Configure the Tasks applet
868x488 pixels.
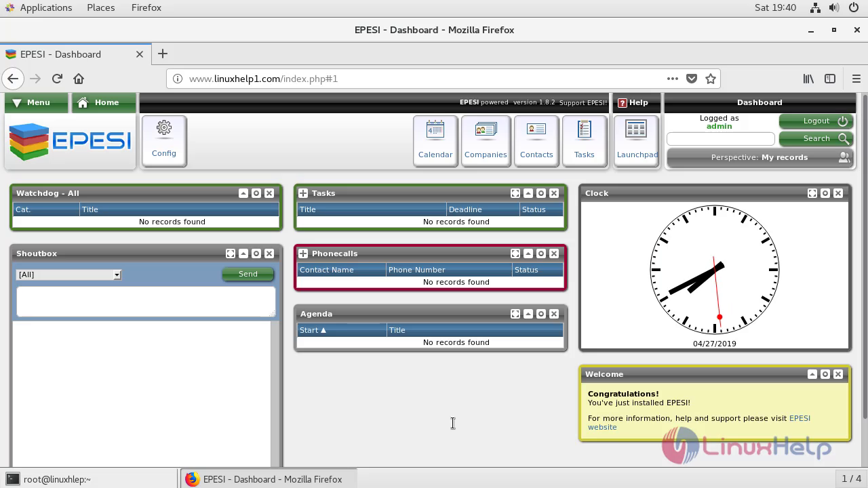541,193
